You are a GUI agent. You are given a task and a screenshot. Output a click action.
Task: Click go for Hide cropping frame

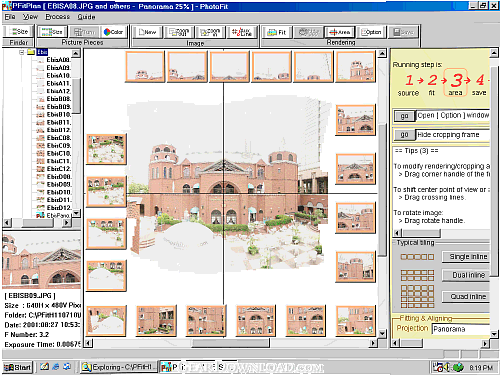(x=404, y=135)
